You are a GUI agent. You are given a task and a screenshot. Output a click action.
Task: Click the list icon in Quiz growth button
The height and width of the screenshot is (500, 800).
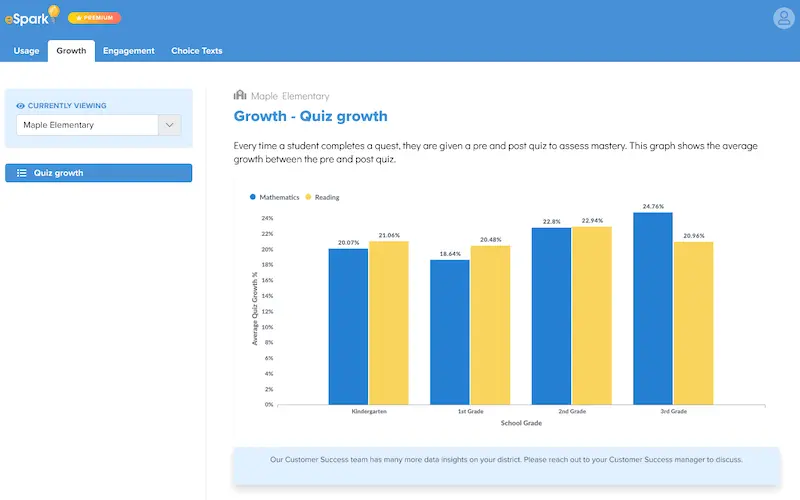pyautogui.click(x=21, y=173)
